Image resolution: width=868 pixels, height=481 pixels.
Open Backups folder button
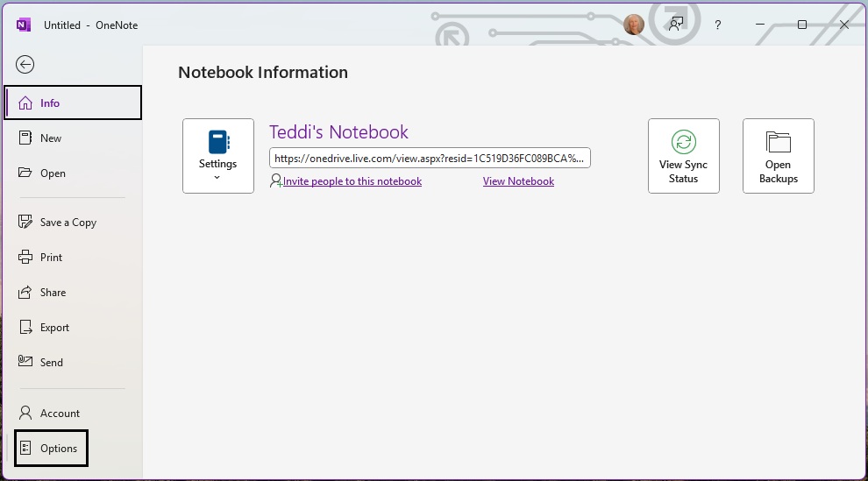[778, 156]
